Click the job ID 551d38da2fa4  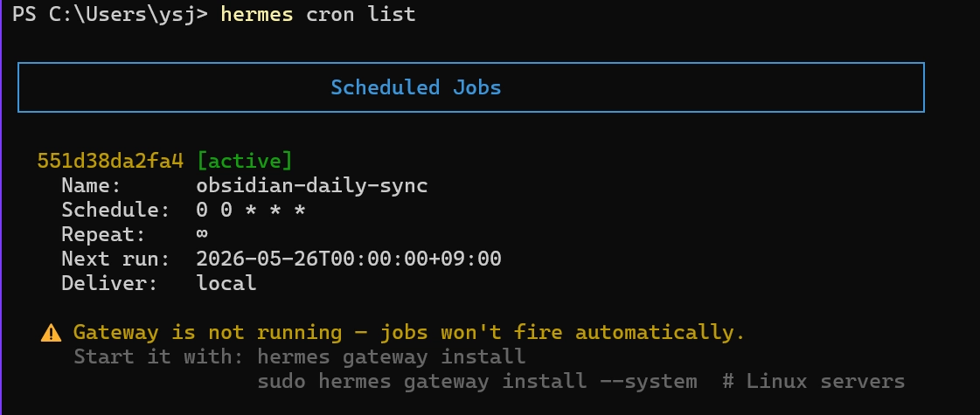[x=110, y=162]
